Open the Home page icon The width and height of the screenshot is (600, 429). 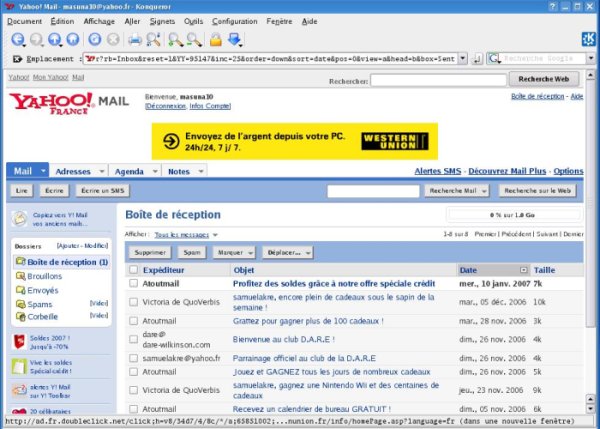(73, 39)
